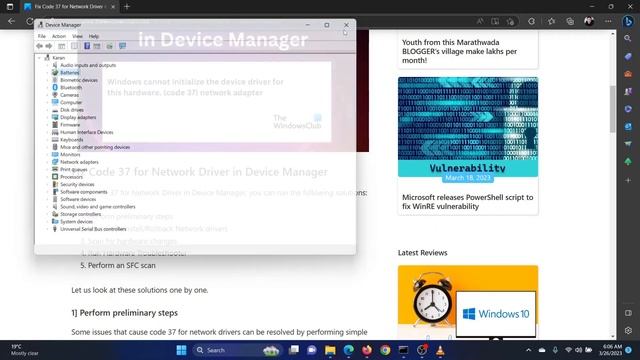The height and width of the screenshot is (360, 640).
Task: Open Firefox from the taskbar
Action: pos(367,350)
